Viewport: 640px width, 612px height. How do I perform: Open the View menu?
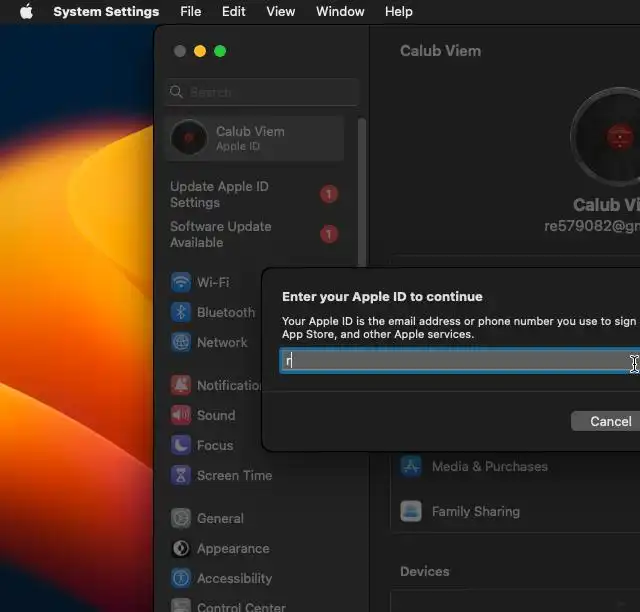(x=281, y=11)
